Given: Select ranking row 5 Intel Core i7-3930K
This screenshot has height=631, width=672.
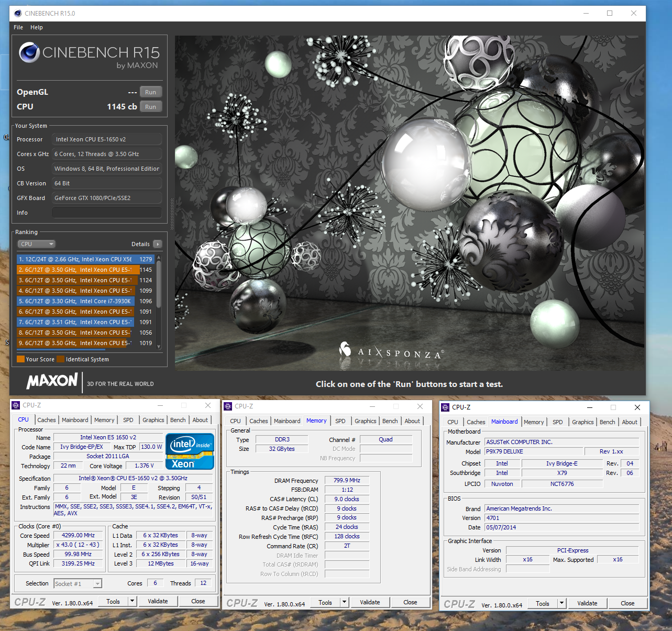Looking at the screenshot, I should 85,301.
